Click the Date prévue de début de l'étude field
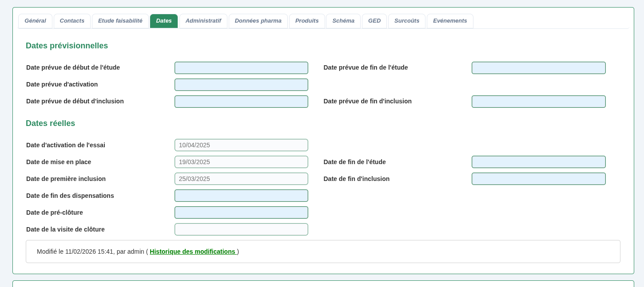 (241, 68)
